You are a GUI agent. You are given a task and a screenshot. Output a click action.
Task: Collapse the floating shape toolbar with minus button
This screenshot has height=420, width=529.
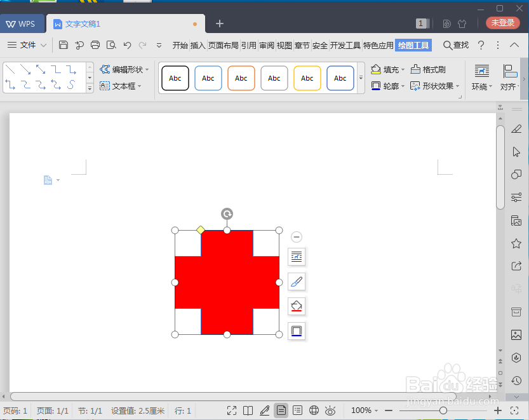pyautogui.click(x=296, y=236)
